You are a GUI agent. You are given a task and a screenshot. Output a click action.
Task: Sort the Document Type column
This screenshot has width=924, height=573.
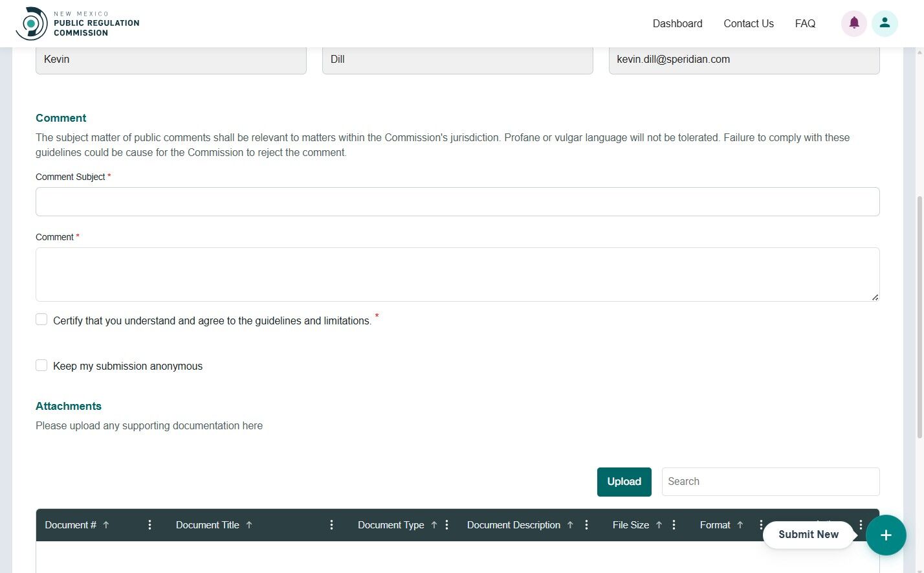[434, 525]
